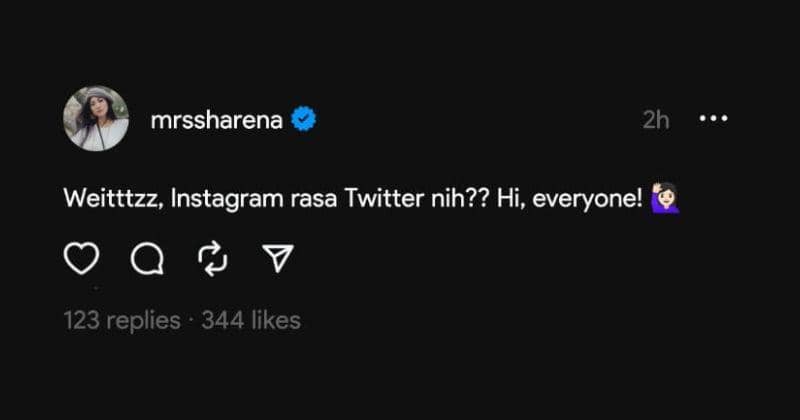
Task: Click the 2h timestamp
Action: pos(655,120)
